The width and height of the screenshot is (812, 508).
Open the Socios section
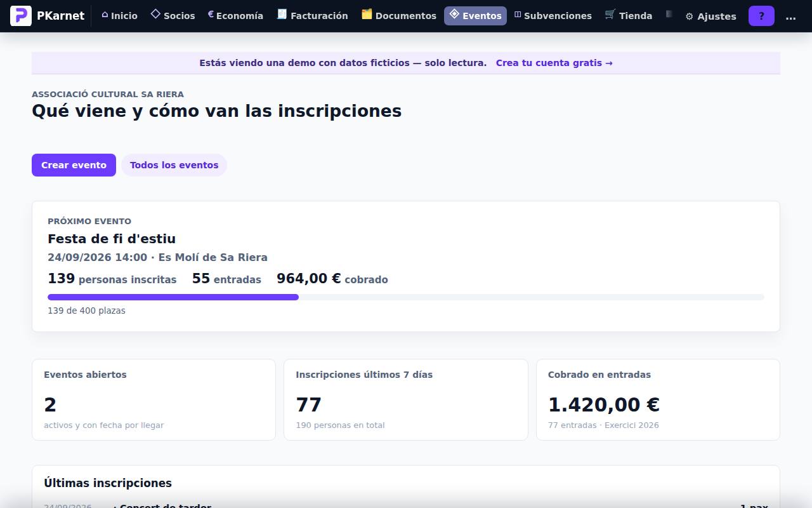pyautogui.click(x=173, y=16)
